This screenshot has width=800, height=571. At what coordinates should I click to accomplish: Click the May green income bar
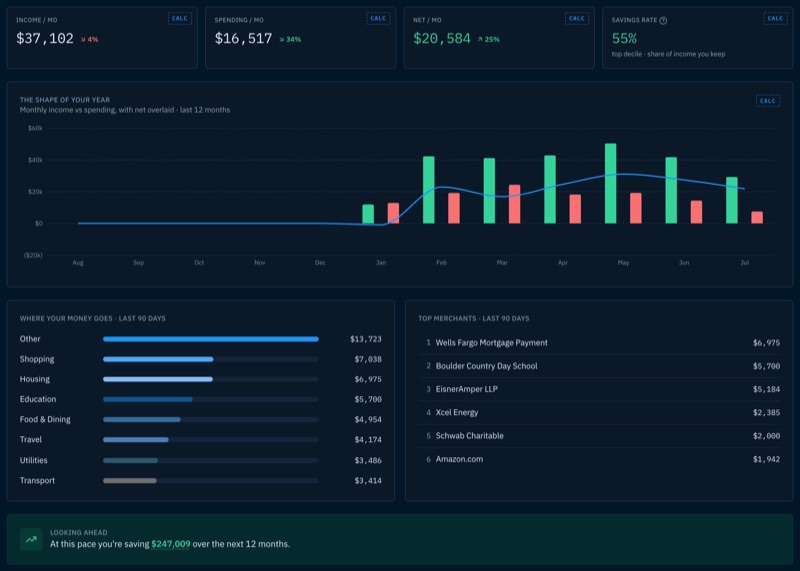(x=610, y=183)
